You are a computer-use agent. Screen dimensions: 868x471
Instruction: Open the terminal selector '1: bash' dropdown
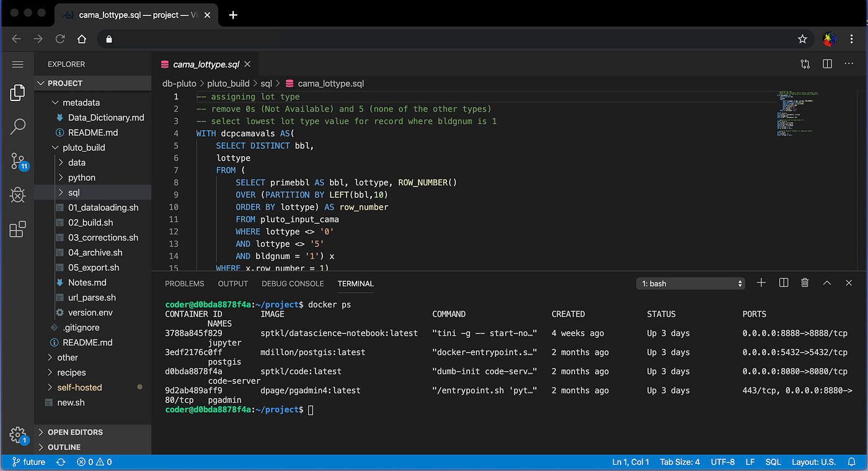click(691, 283)
